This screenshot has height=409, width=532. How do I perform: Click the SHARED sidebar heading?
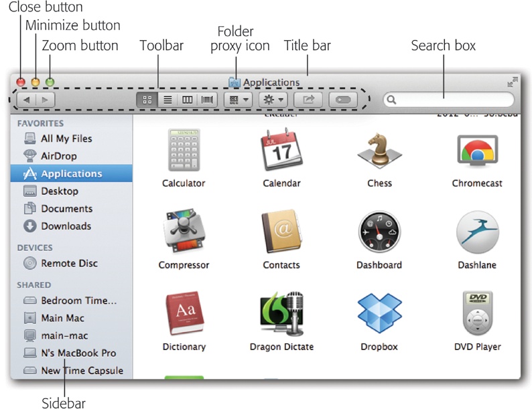pos(34,285)
